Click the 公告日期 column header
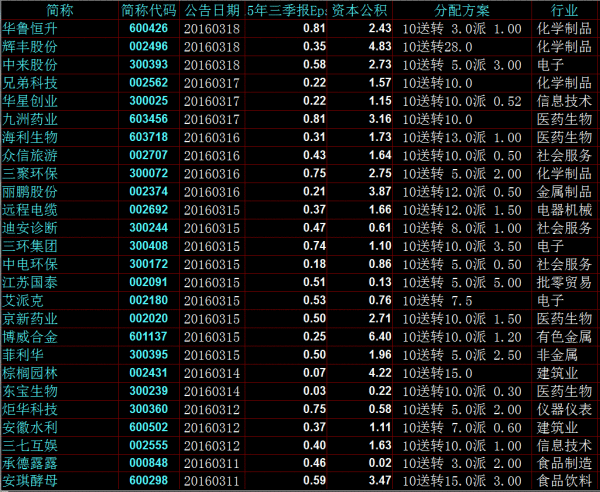Image resolution: width=600 pixels, height=492 pixels. [x=212, y=10]
